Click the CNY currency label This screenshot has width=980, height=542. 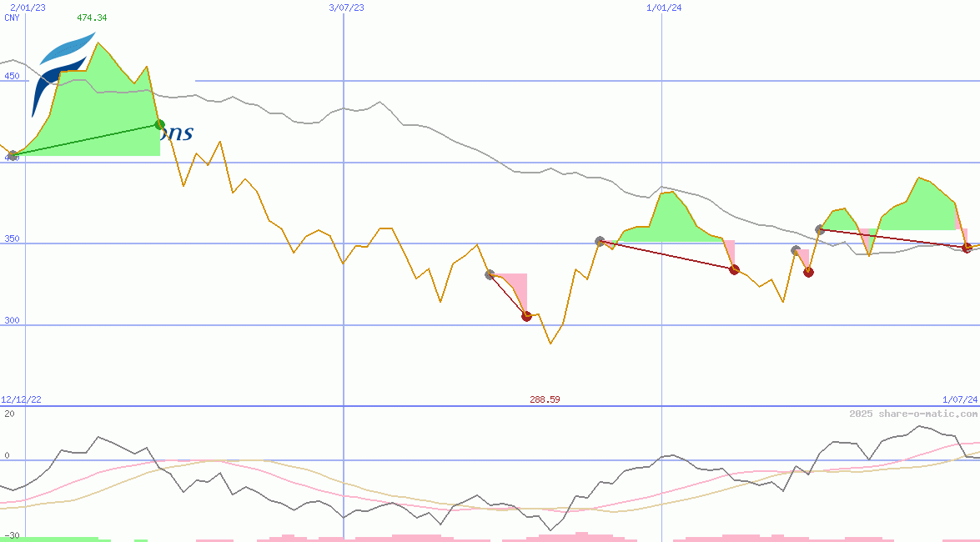(12, 18)
